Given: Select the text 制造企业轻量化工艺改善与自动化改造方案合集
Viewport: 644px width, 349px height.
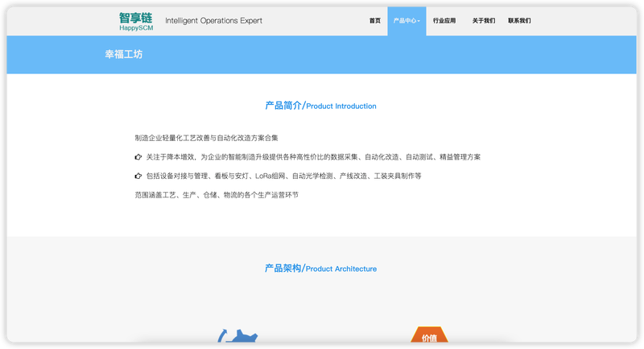Looking at the screenshot, I should [207, 138].
